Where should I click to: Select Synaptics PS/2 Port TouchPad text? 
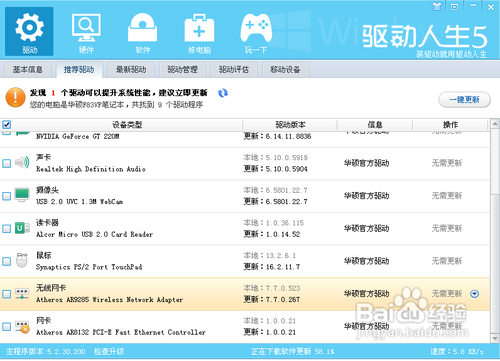[x=89, y=267]
